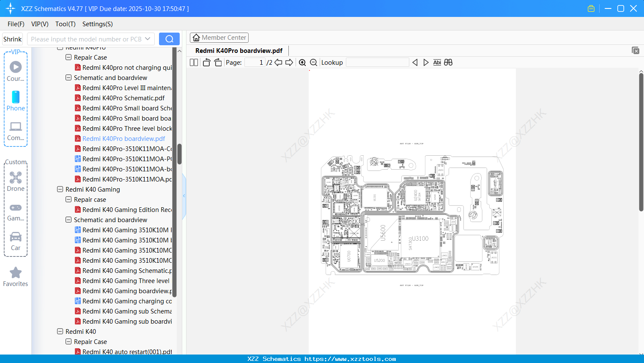
Task: Zoom out of the boardview
Action: 314,63
